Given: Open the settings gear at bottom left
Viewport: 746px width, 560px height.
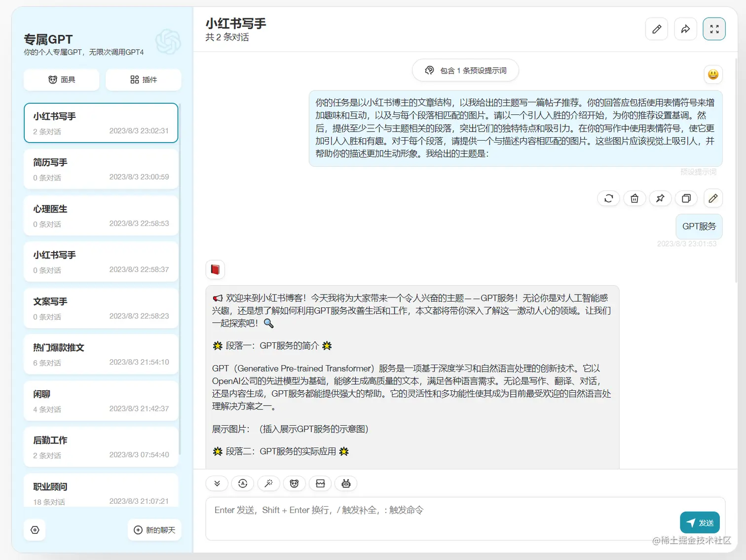Looking at the screenshot, I should tap(35, 529).
